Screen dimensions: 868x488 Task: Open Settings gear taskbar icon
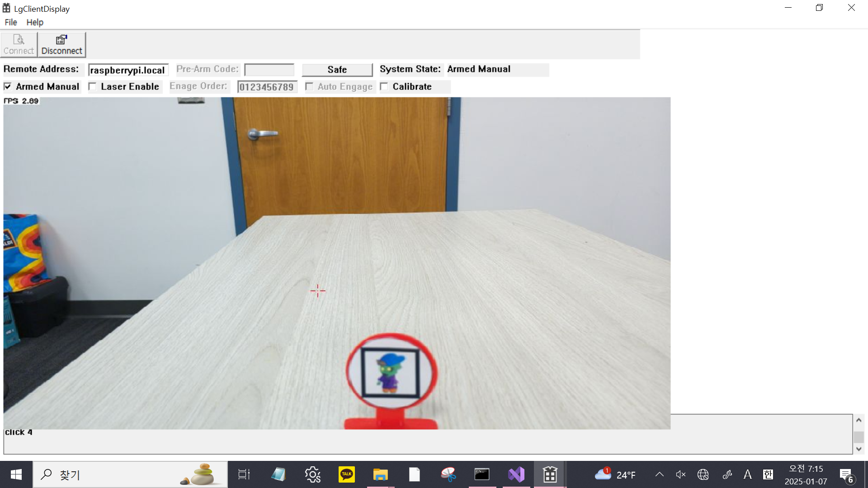[312, 474]
